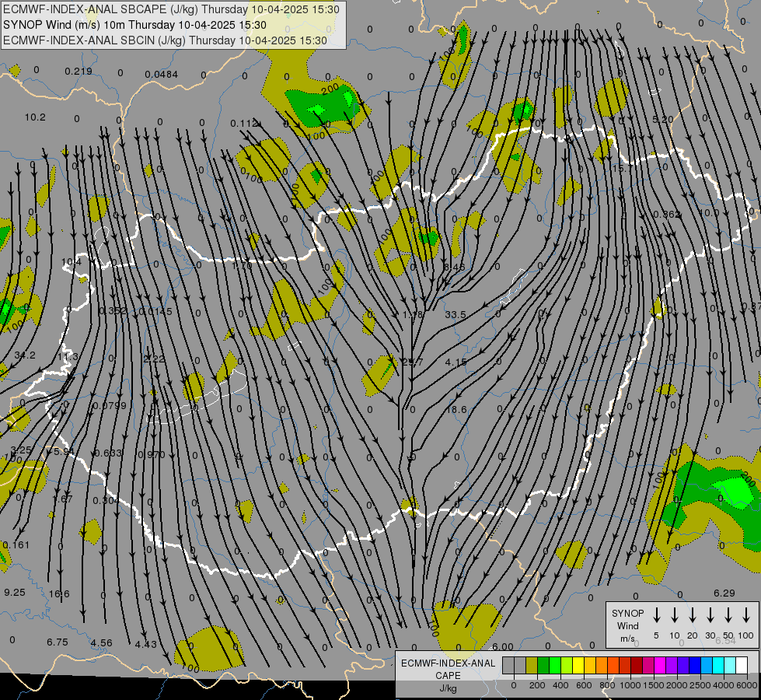Click the 33.5 value on the map
Screen dimensions: 761x700
click(456, 315)
